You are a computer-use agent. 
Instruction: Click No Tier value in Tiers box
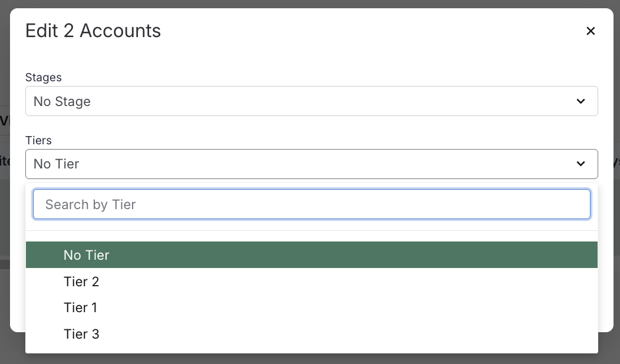tap(57, 164)
